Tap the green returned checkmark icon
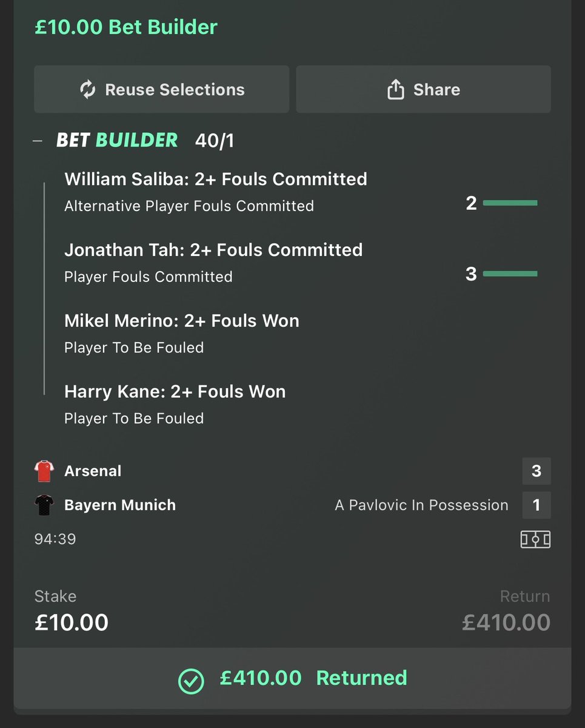This screenshot has width=585, height=728. point(191,681)
